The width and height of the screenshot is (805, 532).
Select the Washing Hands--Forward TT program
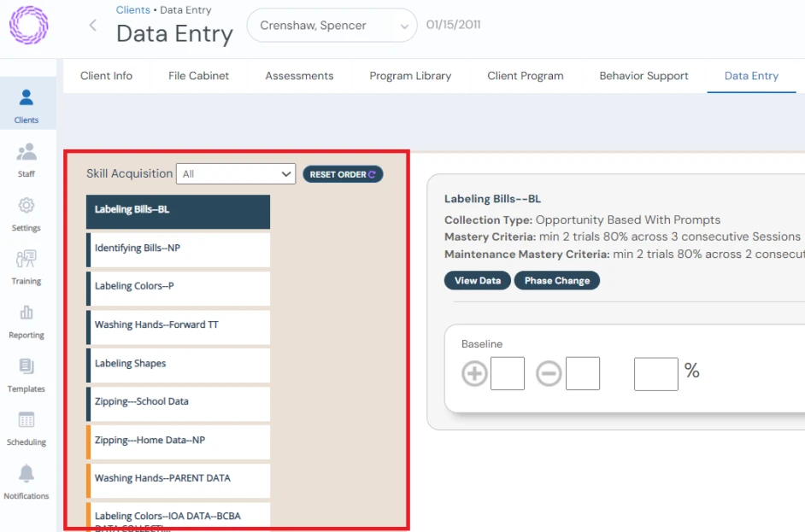[178, 327]
